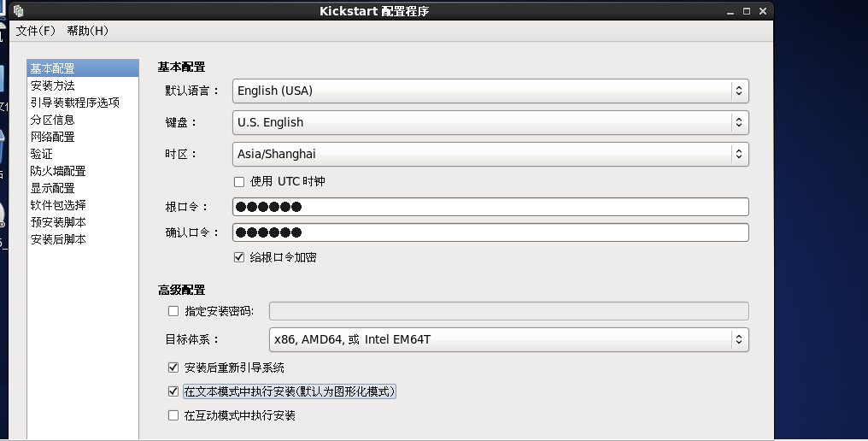Image resolution: width=868 pixels, height=441 pixels.
Task: Select 软件包选择 in the sidebar
Action: click(x=58, y=205)
